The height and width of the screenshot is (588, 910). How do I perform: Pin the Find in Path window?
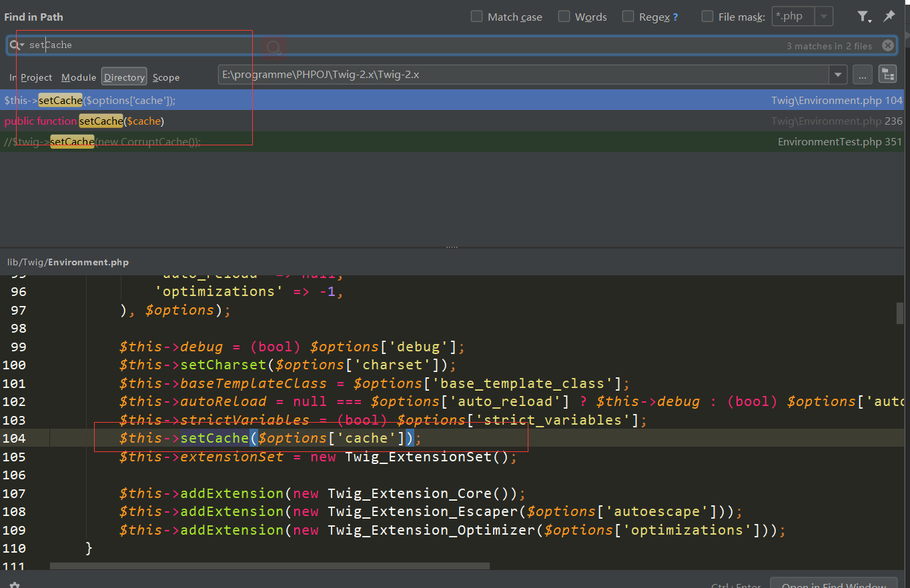click(889, 17)
